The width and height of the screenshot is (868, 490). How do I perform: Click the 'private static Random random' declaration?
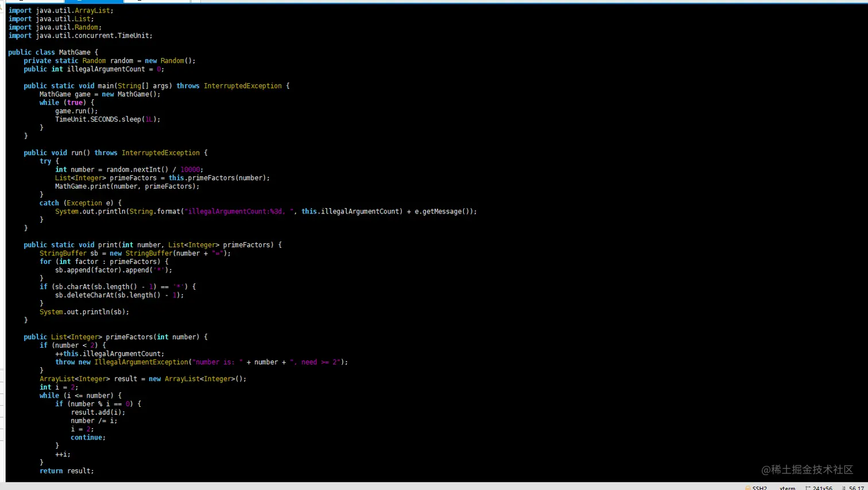tap(110, 61)
